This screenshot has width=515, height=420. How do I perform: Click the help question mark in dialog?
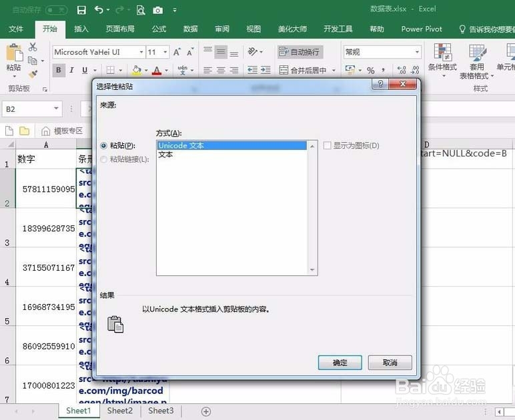[x=380, y=84]
